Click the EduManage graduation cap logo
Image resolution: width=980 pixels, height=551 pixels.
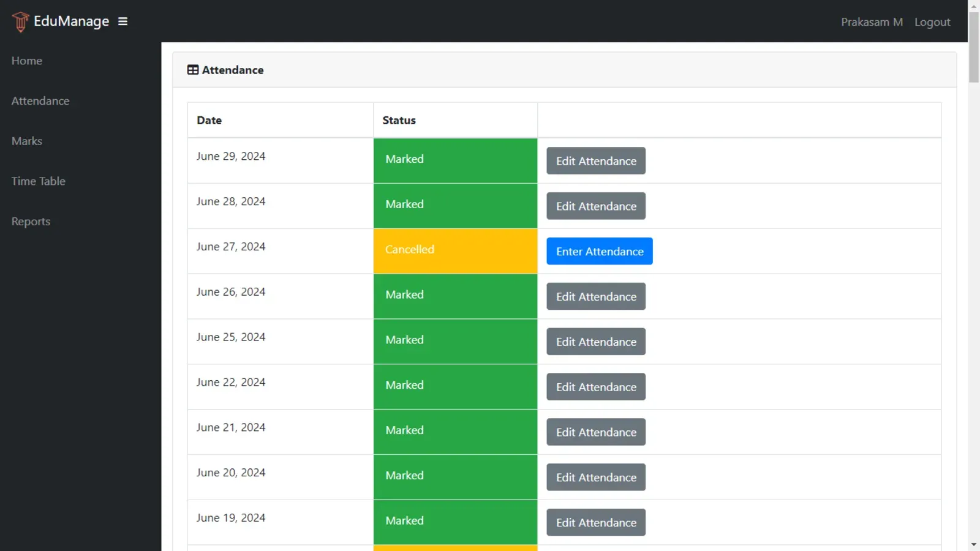tap(20, 21)
